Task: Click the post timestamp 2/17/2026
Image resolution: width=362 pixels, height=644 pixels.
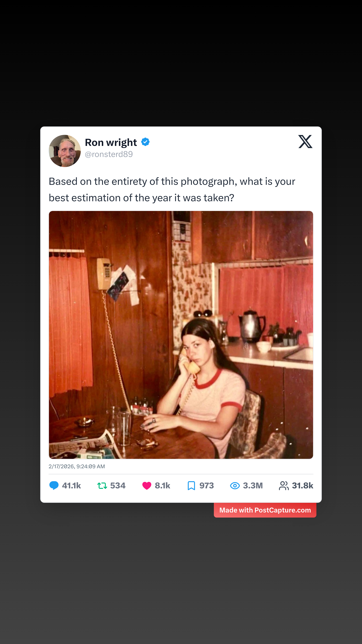Action: point(77,466)
